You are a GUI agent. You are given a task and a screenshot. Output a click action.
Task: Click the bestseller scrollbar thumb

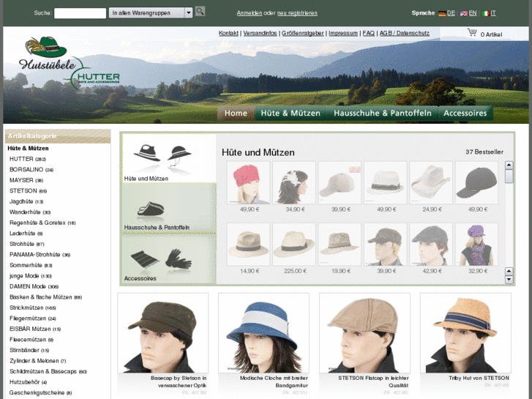click(509, 176)
